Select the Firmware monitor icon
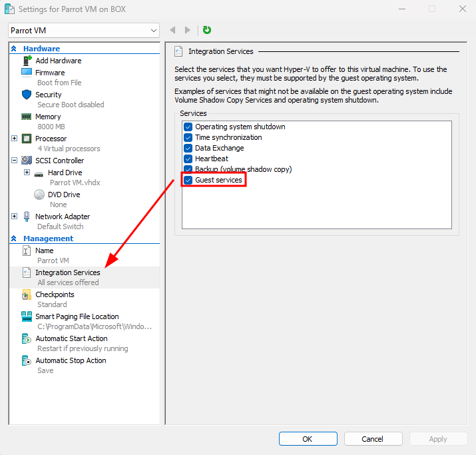This screenshot has height=455, width=476. pos(27,73)
